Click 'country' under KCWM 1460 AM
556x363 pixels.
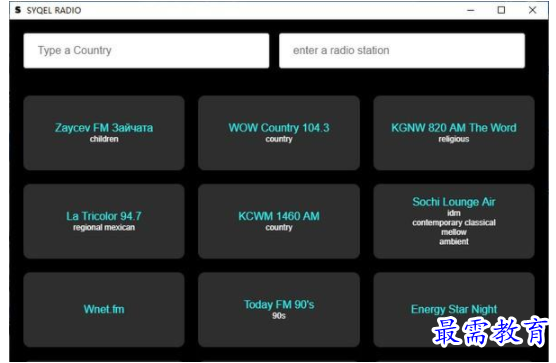tap(279, 227)
